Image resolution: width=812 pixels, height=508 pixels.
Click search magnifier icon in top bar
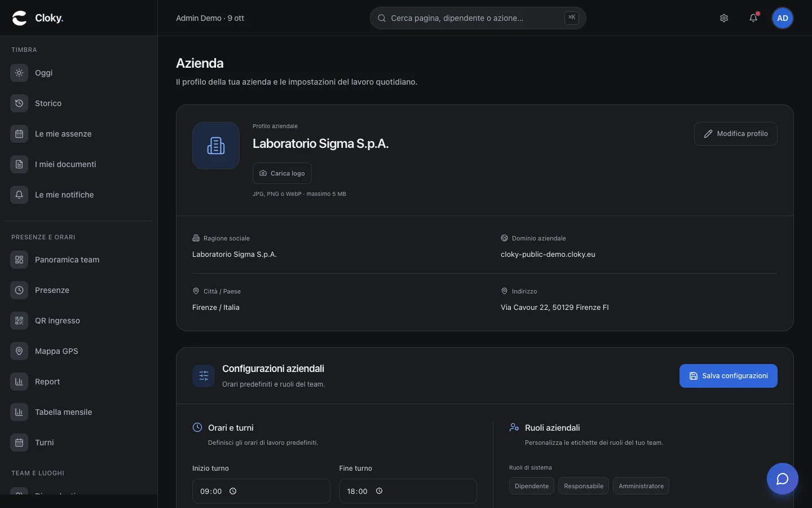coord(382,18)
